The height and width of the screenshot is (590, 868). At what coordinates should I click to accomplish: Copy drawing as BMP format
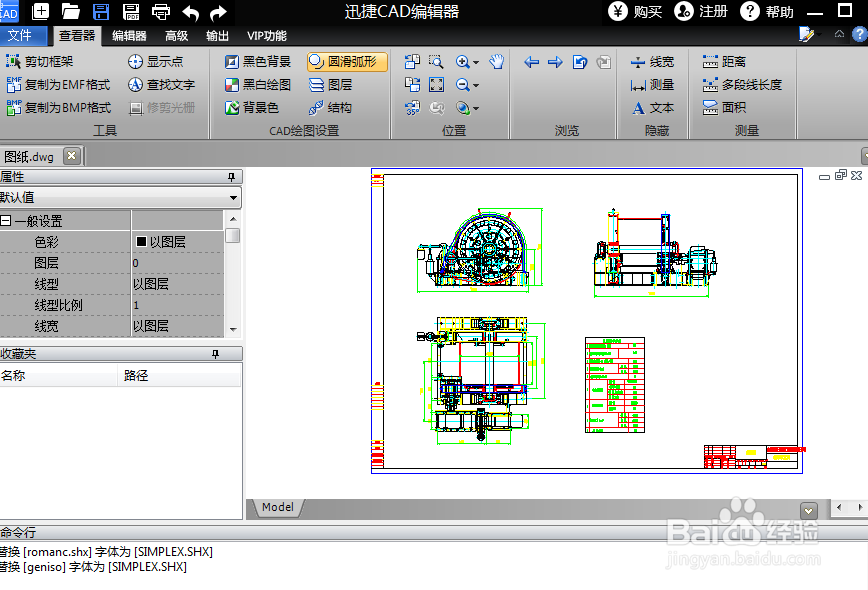(59, 107)
